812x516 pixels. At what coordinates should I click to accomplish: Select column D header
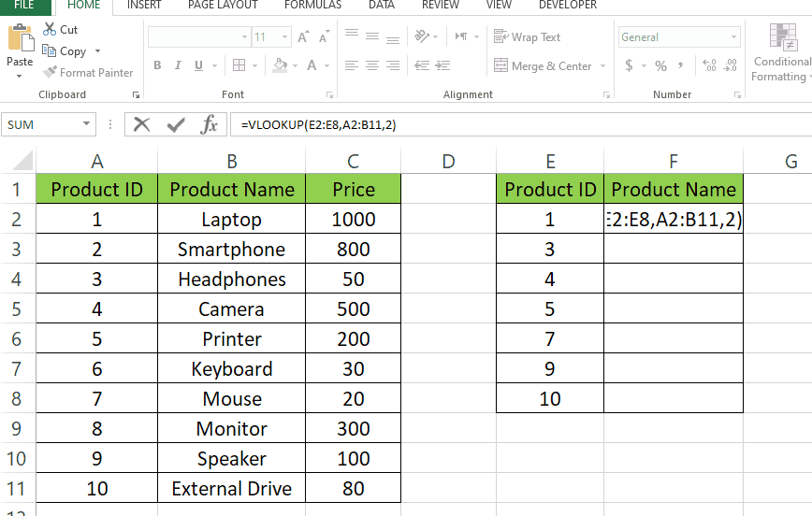[x=448, y=161]
